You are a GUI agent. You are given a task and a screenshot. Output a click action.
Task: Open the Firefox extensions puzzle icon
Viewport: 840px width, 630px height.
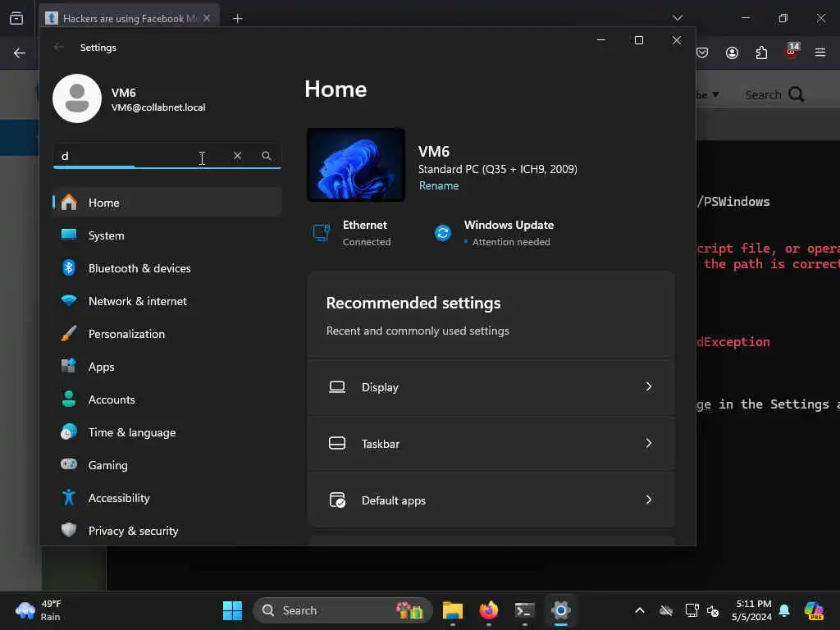tap(761, 52)
